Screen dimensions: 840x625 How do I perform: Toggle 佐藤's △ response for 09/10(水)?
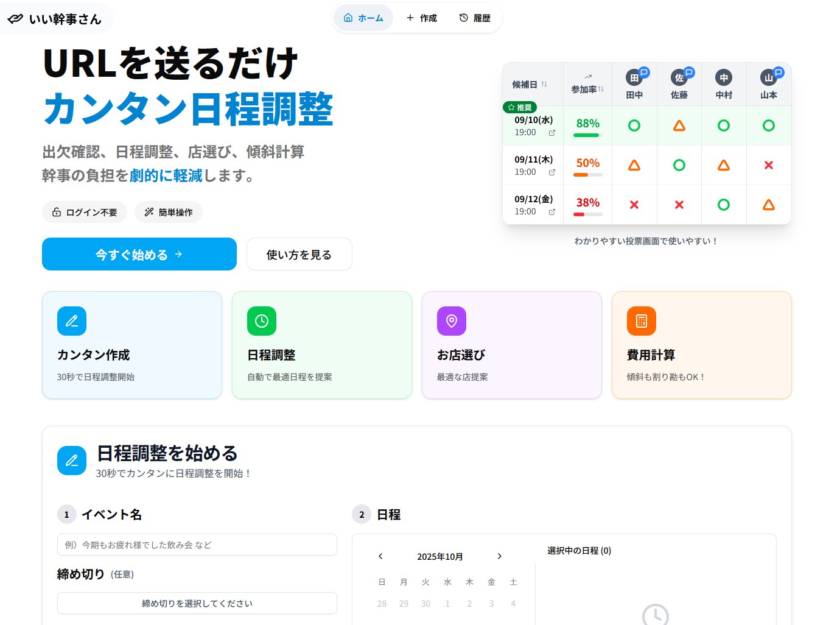tap(679, 125)
